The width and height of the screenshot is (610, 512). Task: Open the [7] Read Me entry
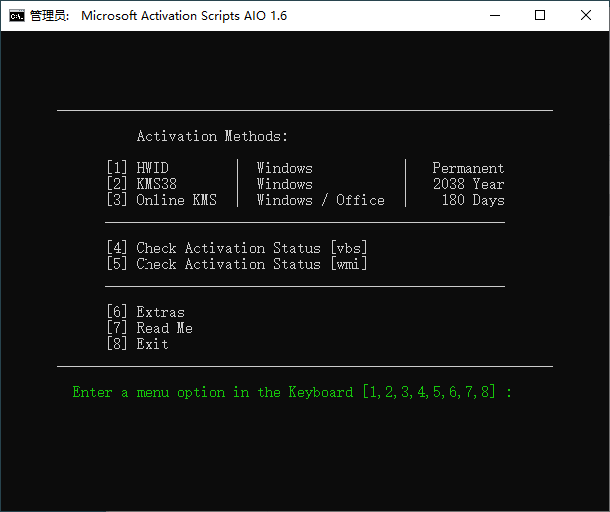pos(149,328)
